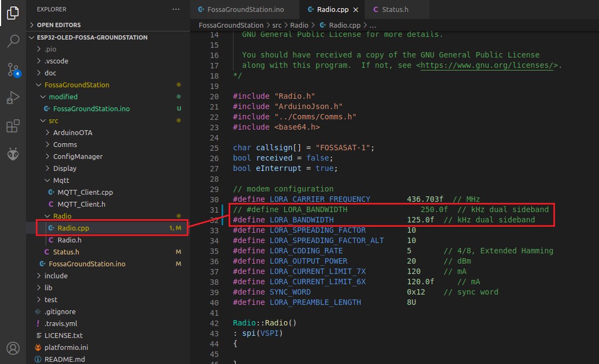Viewport: 599px width, 364px height.
Task: Open the PlatformIO alien icon
Action: click(x=13, y=155)
